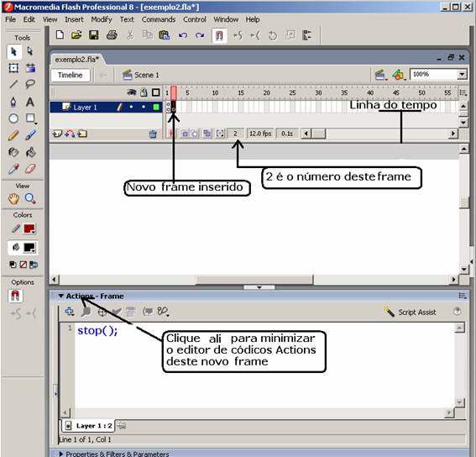The width and height of the screenshot is (476, 457).
Task: Toggle Layer 1 green outline square
Action: 156,107
